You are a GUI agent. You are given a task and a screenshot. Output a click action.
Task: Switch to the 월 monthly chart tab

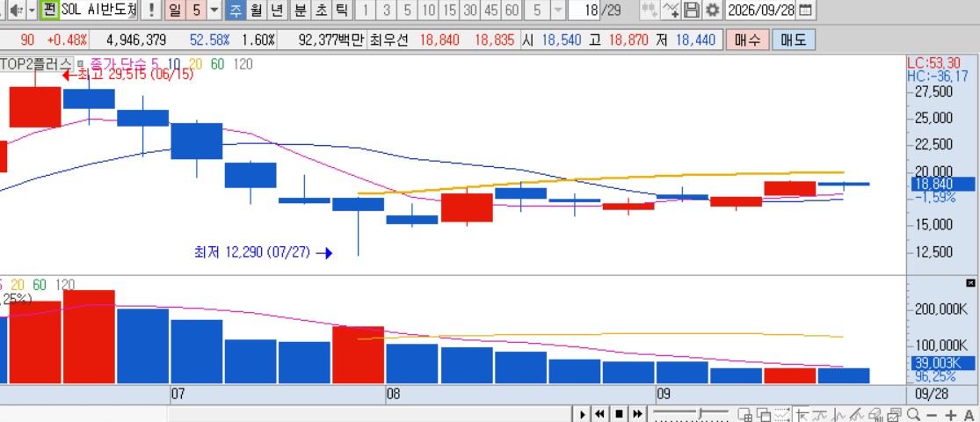pyautogui.click(x=256, y=10)
